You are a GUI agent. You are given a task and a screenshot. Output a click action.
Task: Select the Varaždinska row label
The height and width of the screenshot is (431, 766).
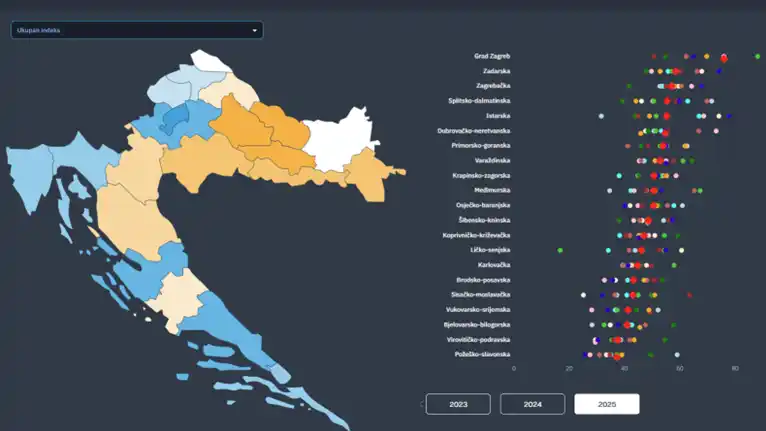point(492,161)
